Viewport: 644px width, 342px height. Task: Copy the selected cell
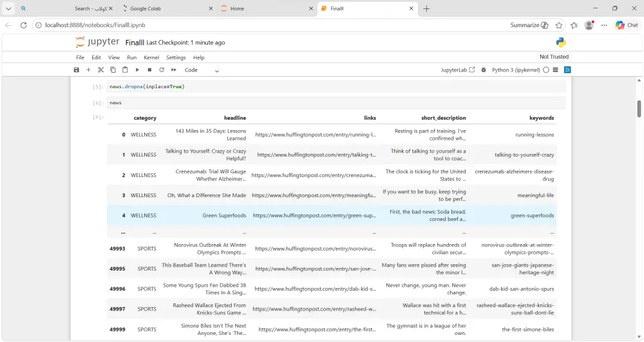click(113, 70)
